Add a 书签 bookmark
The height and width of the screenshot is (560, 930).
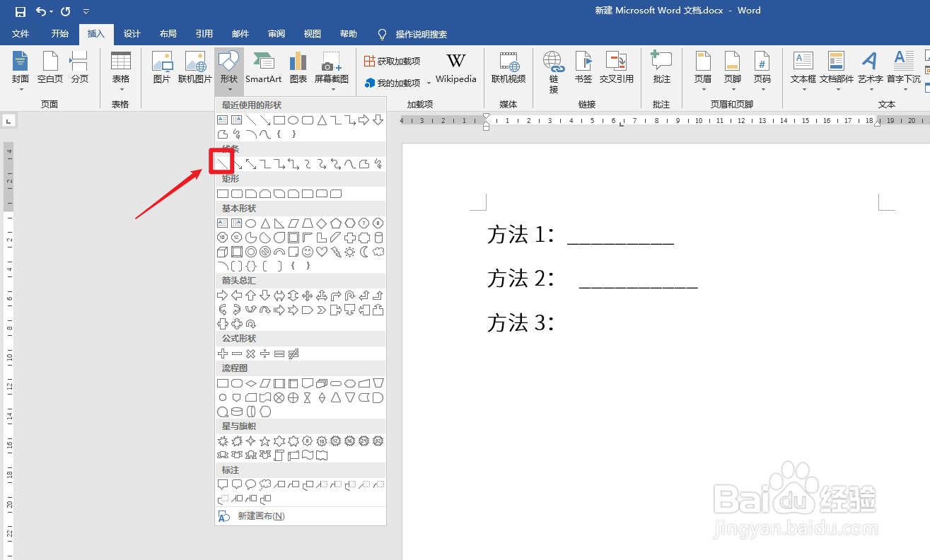click(583, 68)
